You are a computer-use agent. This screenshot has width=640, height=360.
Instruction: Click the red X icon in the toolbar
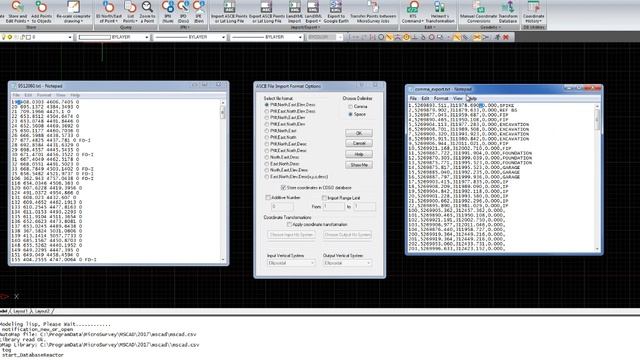click(x=506, y=37)
